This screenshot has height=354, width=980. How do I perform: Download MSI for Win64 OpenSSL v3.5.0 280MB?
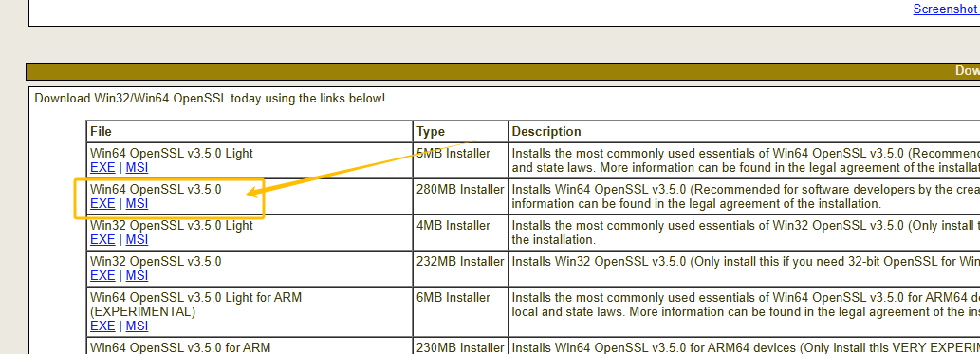point(137,203)
